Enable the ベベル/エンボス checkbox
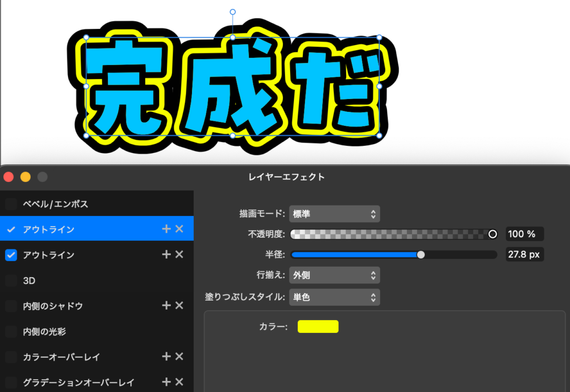Viewport: 570px width, 392px height. click(11, 204)
